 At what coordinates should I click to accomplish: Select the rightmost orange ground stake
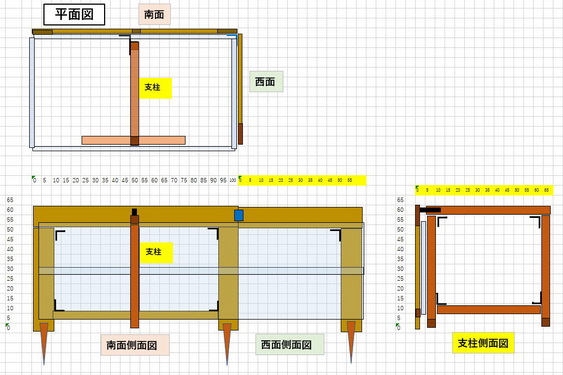(351, 342)
